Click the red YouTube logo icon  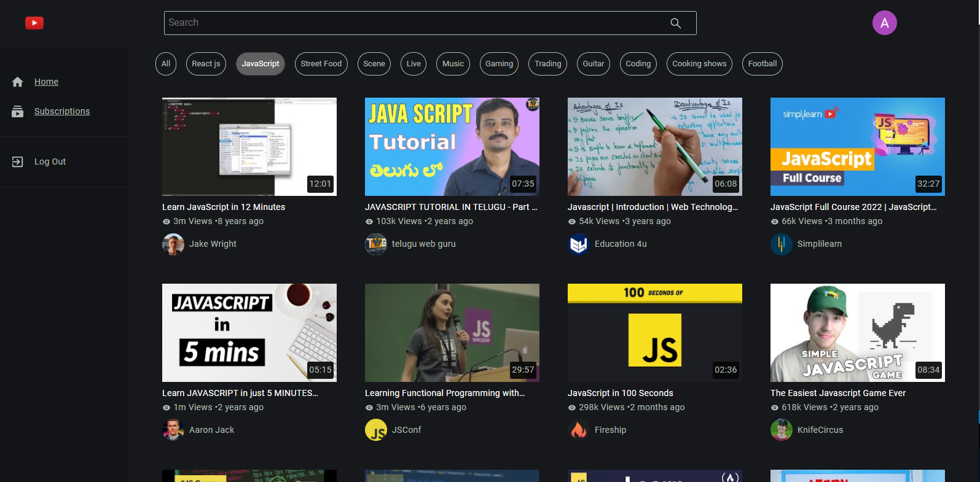tap(34, 23)
